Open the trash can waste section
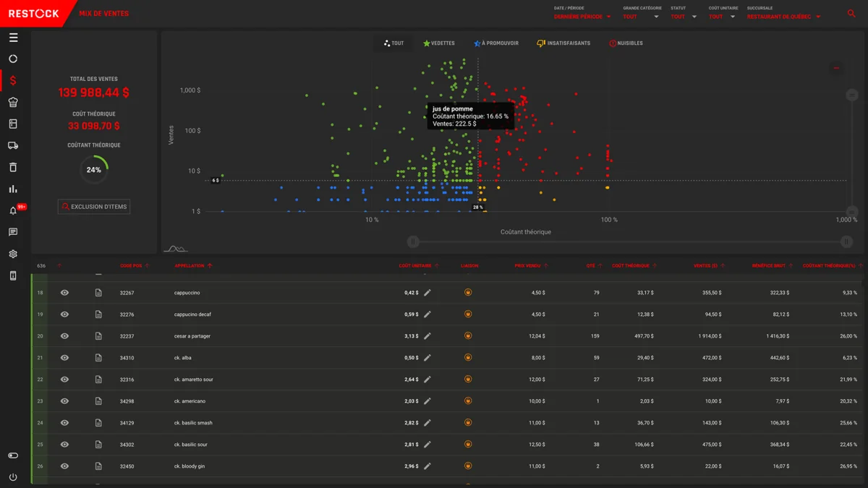The image size is (868, 488). click(13, 167)
